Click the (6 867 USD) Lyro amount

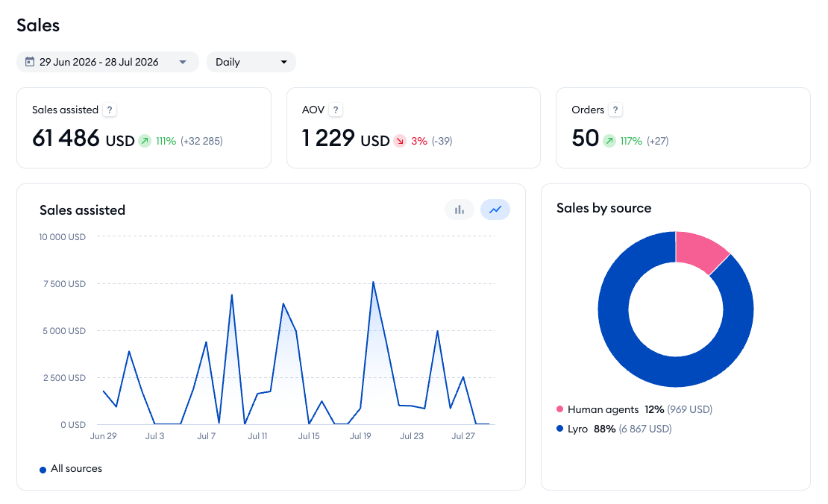coord(645,429)
